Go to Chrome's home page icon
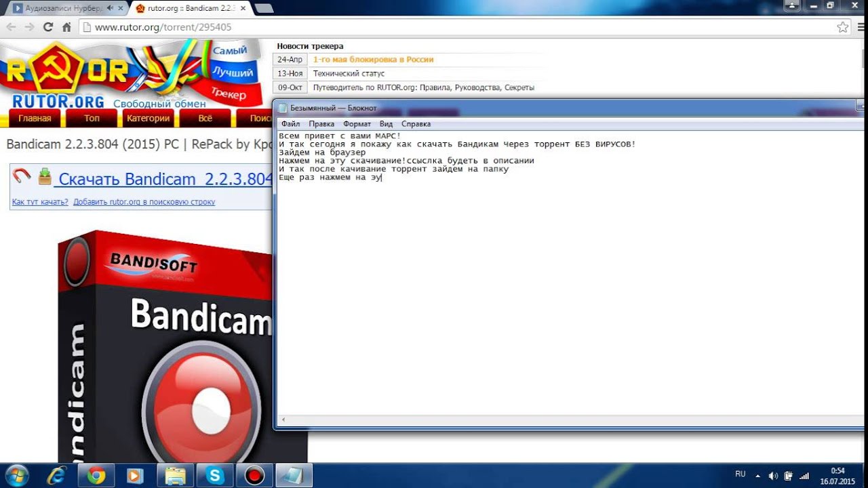This screenshot has height=488, width=868. (x=66, y=27)
